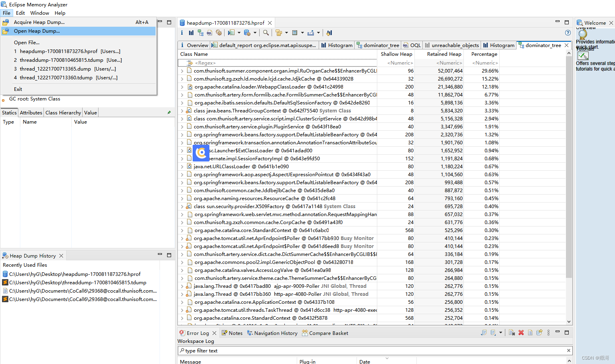
Task: Expand java.net.URLClassLoader row
Action: 182,166
